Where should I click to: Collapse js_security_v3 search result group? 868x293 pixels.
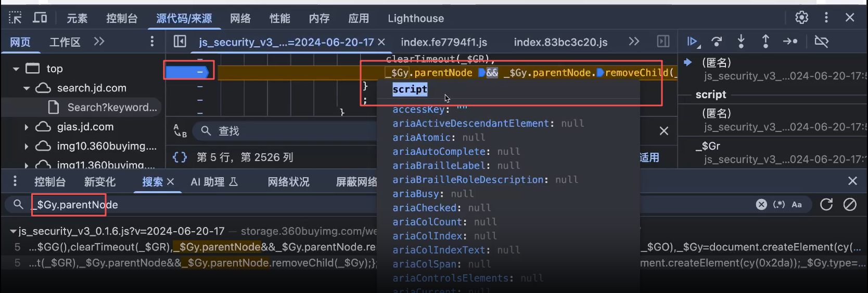tap(13, 231)
